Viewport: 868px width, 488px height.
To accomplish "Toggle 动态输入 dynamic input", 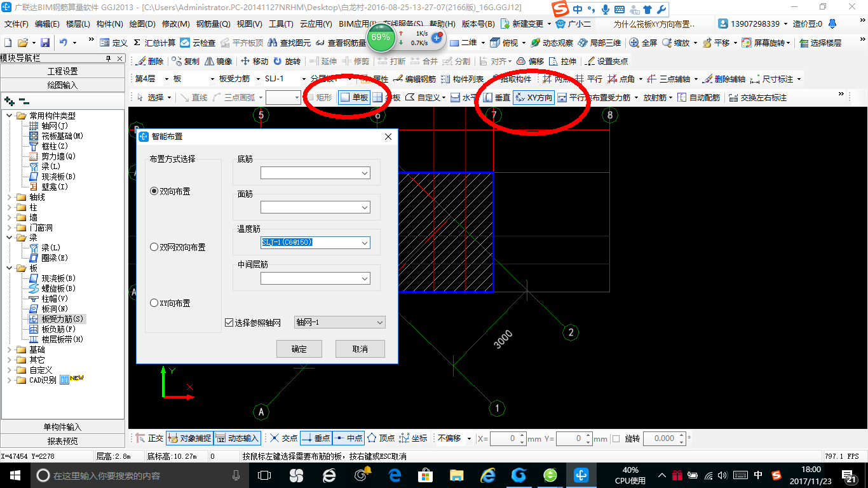I will pos(237,438).
